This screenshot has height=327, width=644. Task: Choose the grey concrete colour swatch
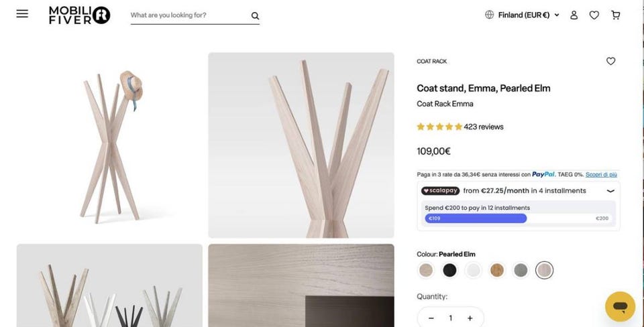coord(521,271)
